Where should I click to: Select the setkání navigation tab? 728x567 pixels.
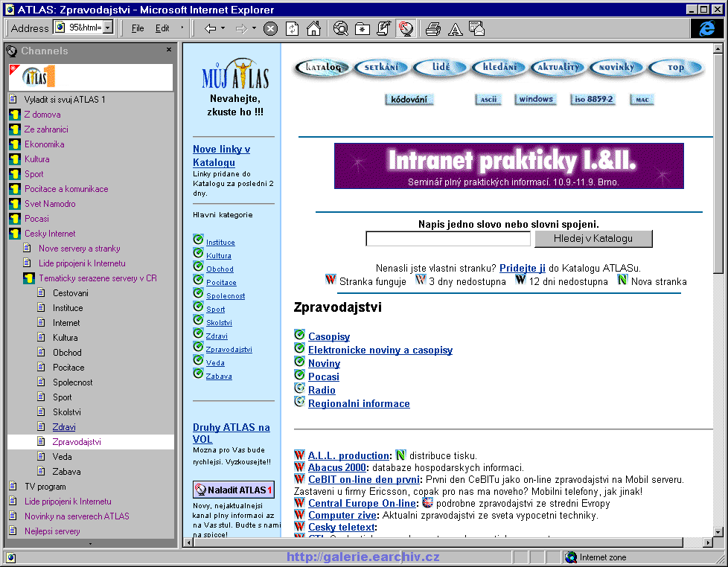[x=381, y=67]
